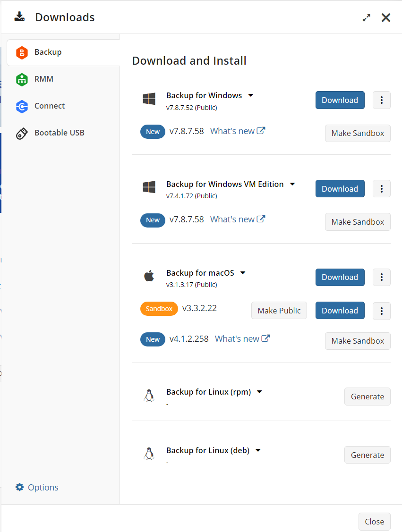
Task: Toggle macOS v4.1.2.258 to Sandbox
Action: [x=358, y=341]
